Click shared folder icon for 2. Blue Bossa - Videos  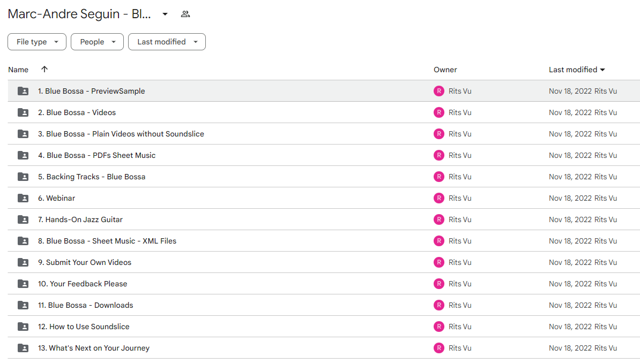click(x=23, y=112)
